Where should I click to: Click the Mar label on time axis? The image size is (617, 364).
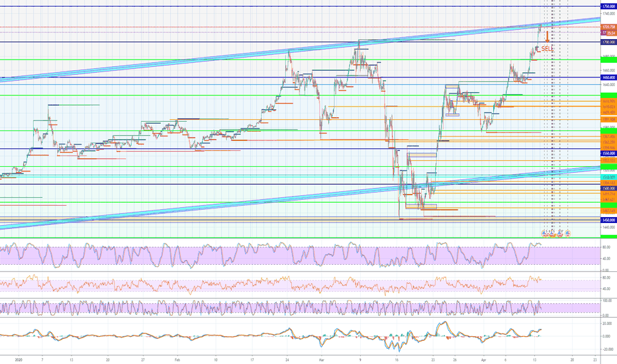(321, 359)
